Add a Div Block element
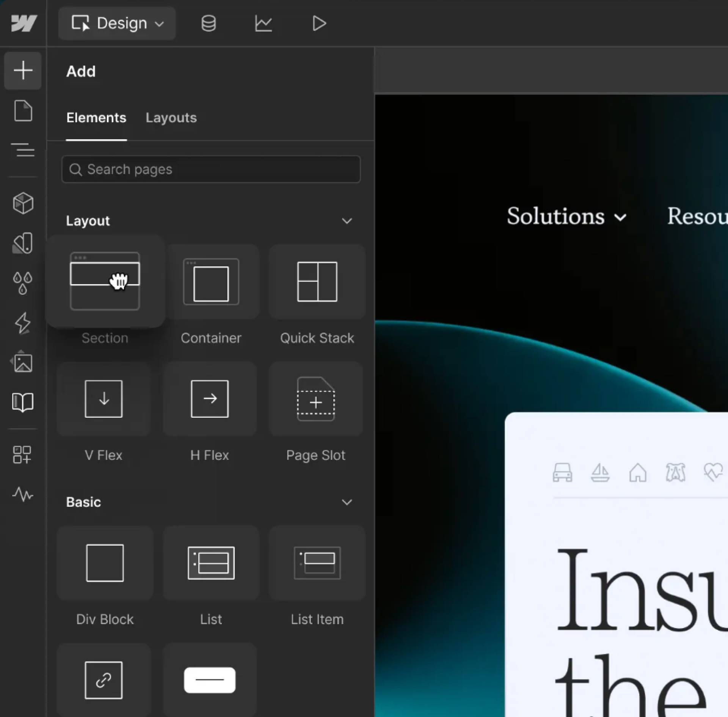Viewport: 728px width, 717px height. pyautogui.click(x=105, y=563)
